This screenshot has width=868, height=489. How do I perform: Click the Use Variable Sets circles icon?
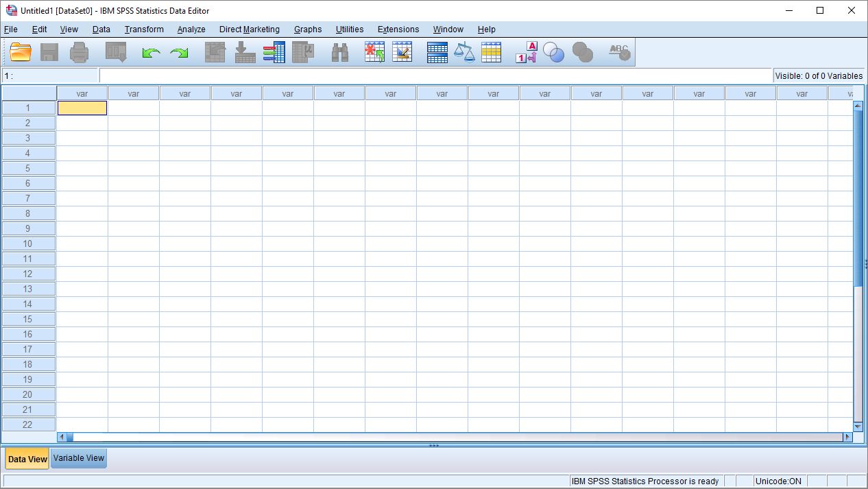tap(553, 52)
